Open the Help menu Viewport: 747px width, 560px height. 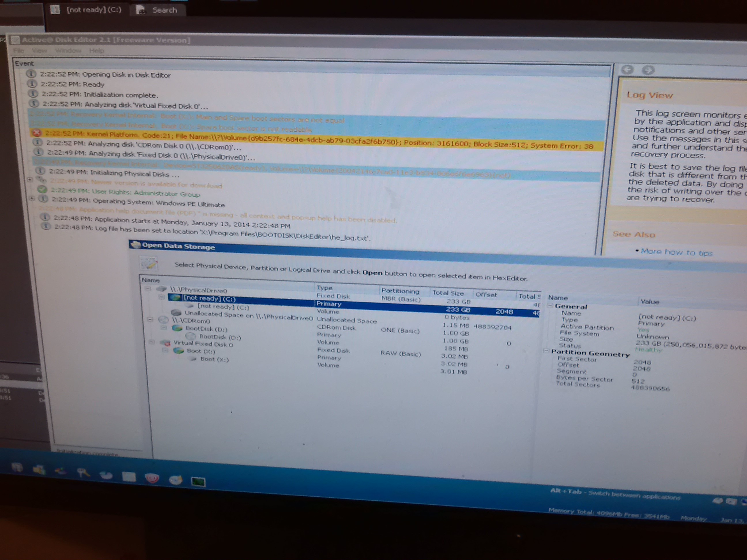97,51
